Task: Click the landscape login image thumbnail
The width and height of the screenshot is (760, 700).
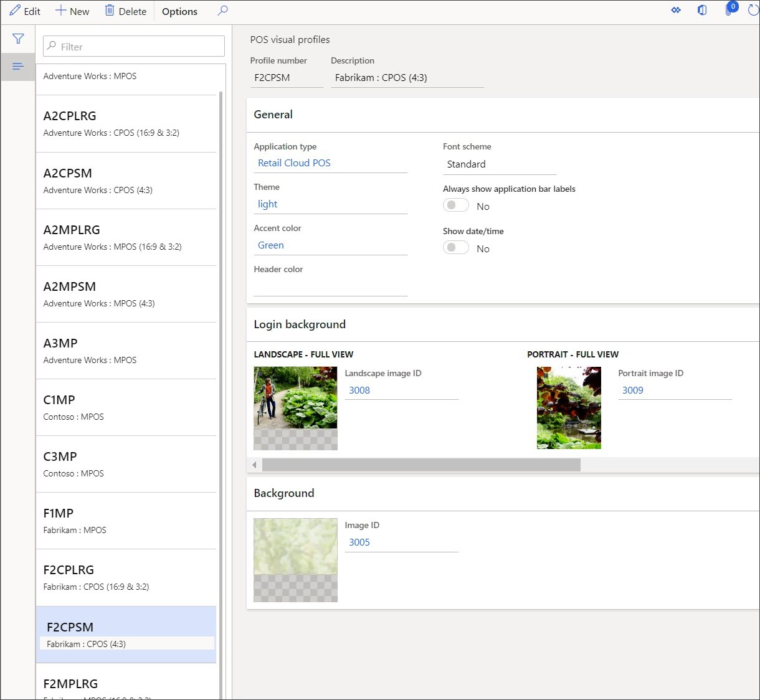Action: click(x=295, y=408)
